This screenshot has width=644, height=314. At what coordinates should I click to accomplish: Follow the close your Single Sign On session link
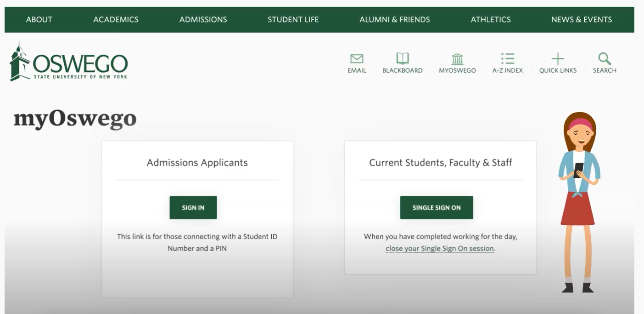(x=440, y=249)
